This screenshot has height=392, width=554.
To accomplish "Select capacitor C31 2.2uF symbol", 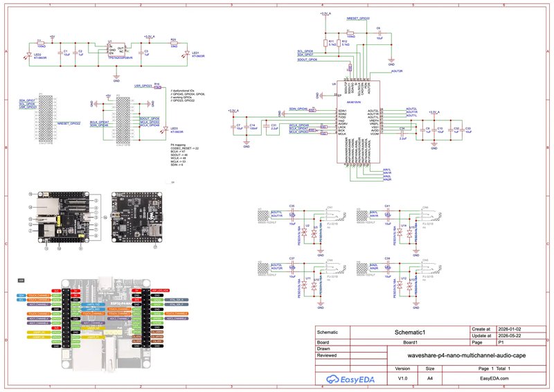I will pyautogui.click(x=267, y=127).
